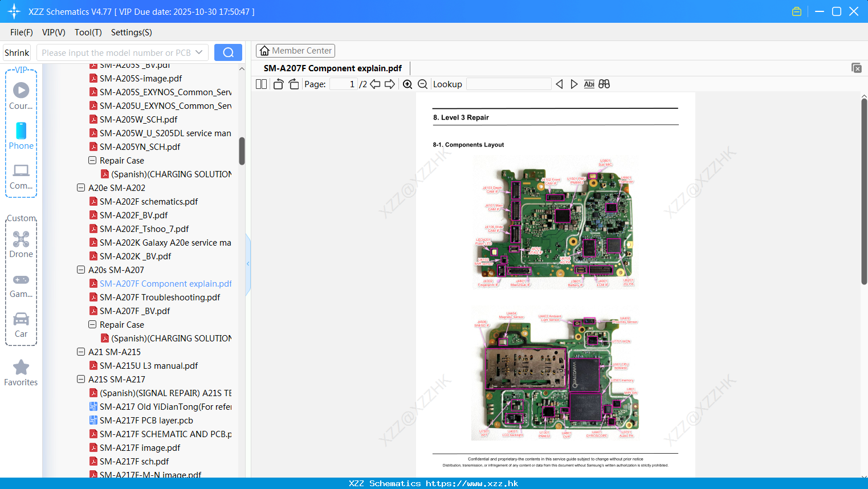Find next lookup match triangle
868x489 pixels.
[574, 84]
